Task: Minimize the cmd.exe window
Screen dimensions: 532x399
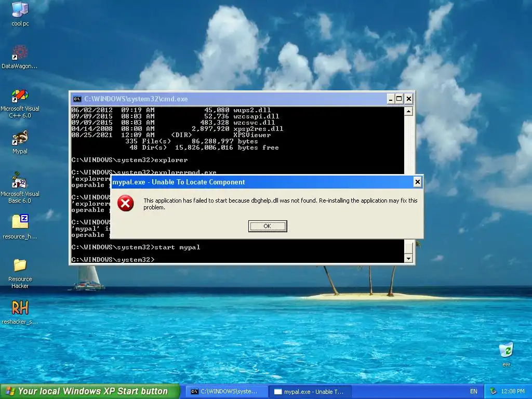Action: pyautogui.click(x=391, y=99)
